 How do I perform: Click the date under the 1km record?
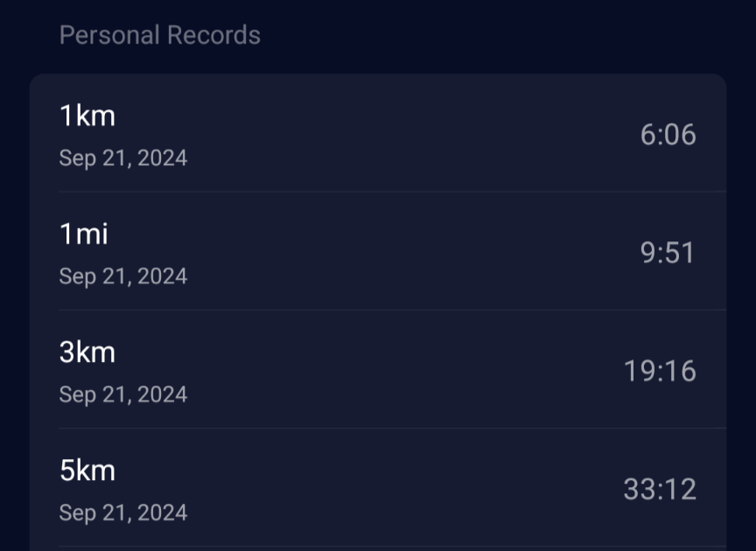[x=123, y=158]
